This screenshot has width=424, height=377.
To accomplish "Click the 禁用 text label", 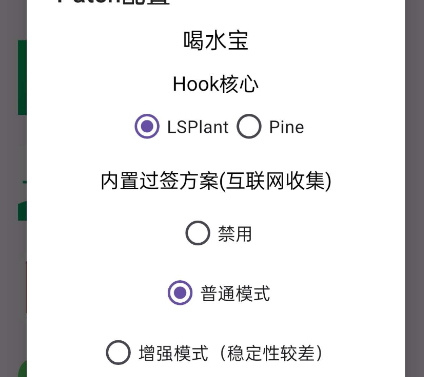I will coord(235,234).
